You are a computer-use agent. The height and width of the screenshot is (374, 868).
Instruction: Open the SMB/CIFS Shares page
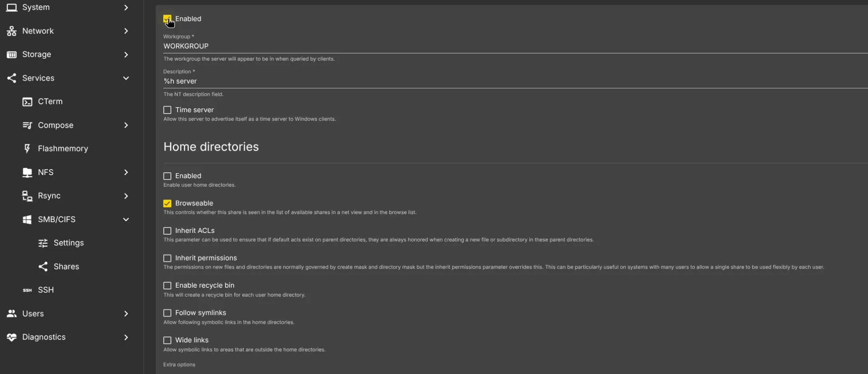[x=66, y=267]
